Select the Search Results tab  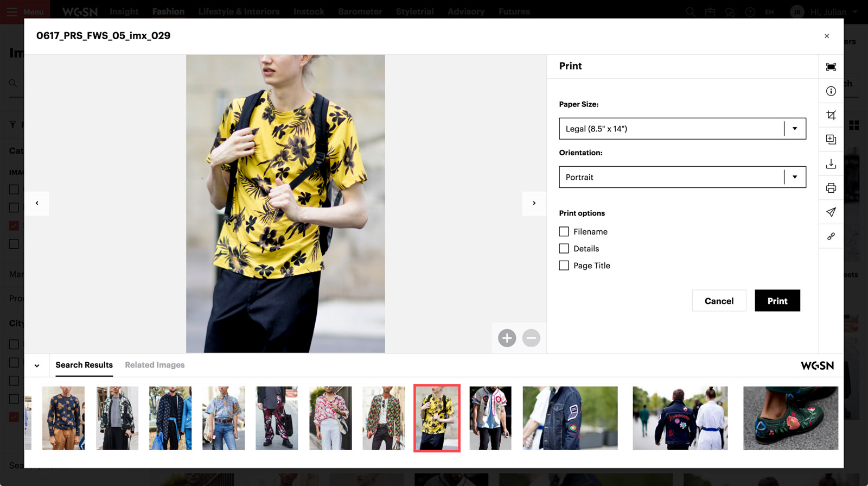[x=84, y=365]
